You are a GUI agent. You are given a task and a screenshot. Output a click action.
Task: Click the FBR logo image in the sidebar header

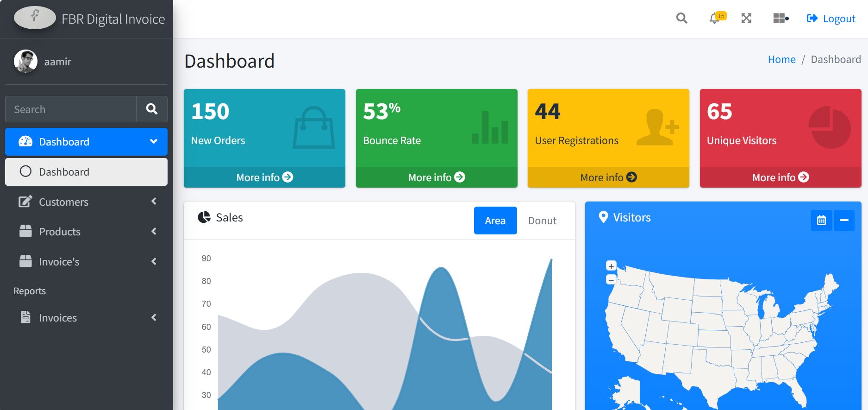point(35,18)
